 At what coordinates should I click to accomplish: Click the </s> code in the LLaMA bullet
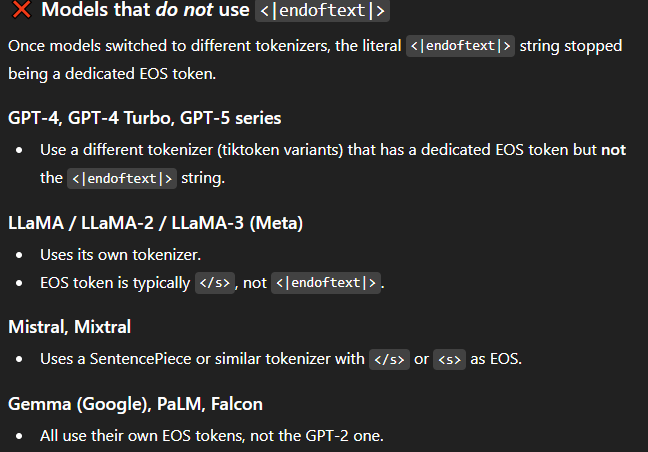click(216, 282)
